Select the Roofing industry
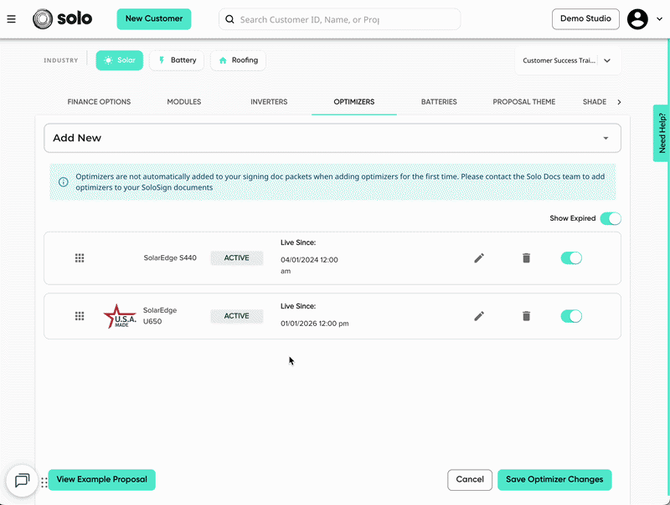The height and width of the screenshot is (505, 670). point(238,60)
